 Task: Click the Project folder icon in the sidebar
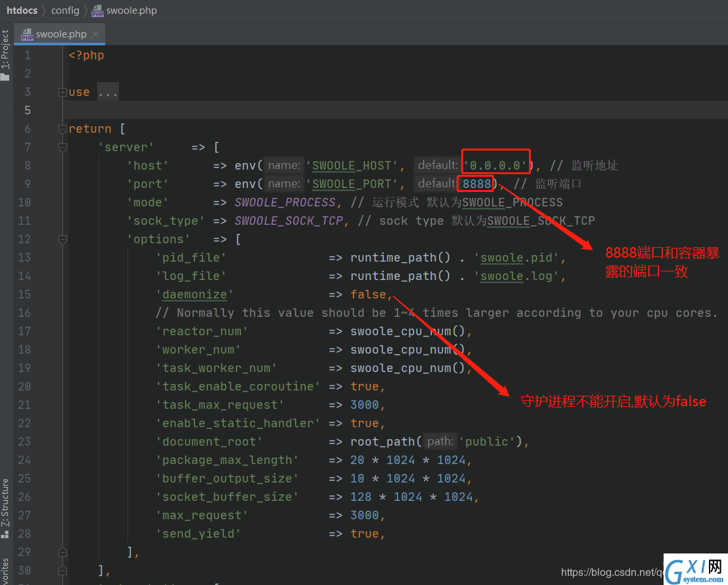pyautogui.click(x=5, y=77)
